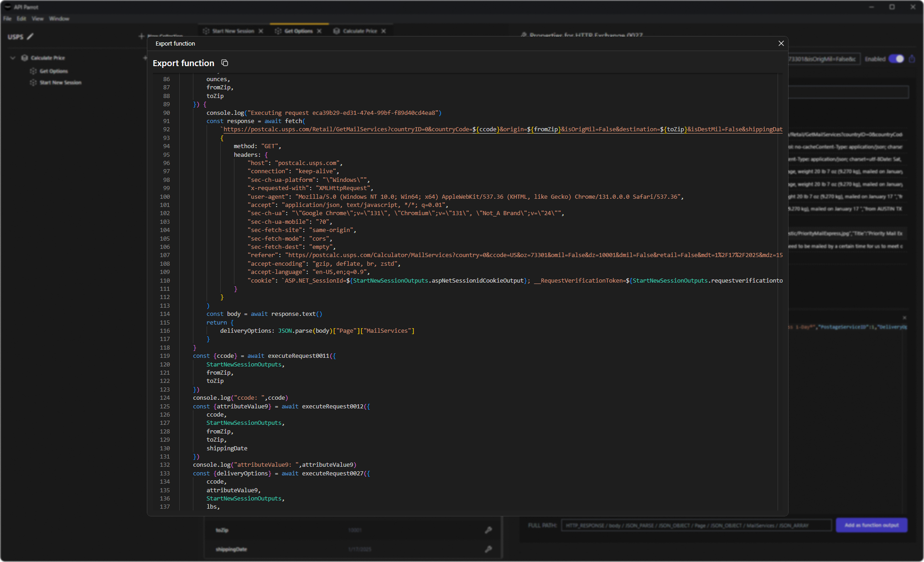Click the Calculate Price tab cube icon
The width and height of the screenshot is (924, 562).
(x=337, y=31)
